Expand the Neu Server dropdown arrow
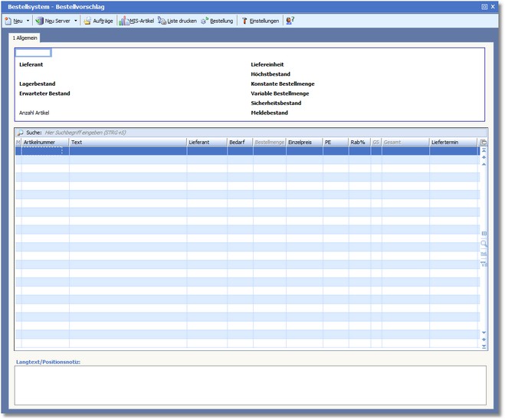 76,21
